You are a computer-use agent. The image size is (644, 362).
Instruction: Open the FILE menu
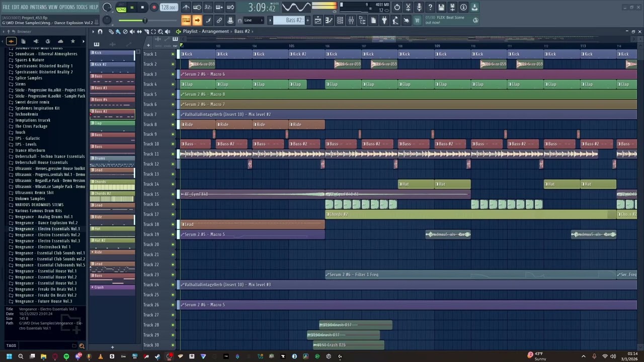tap(6, 7)
